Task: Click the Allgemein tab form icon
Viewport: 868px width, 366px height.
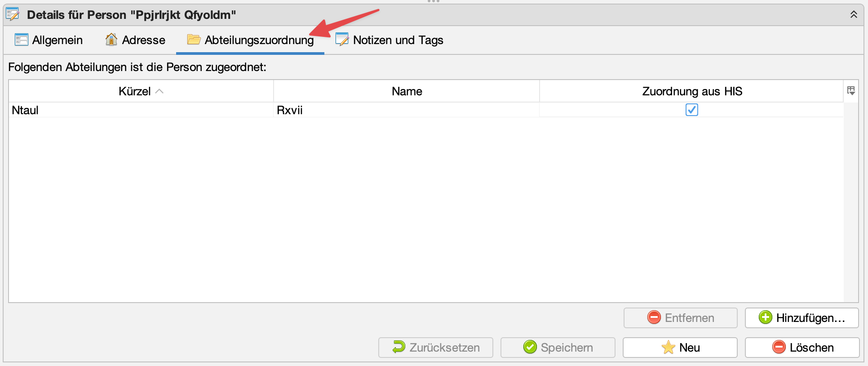Action: (x=21, y=40)
